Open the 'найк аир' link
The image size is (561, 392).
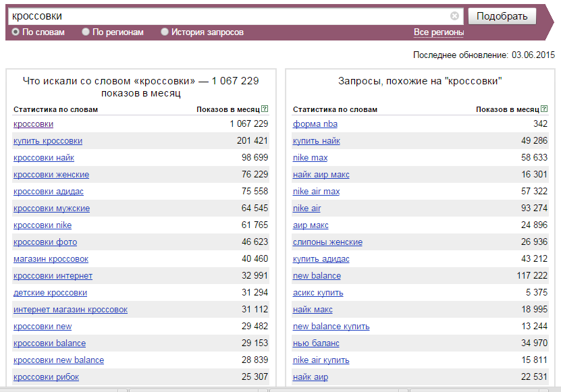tap(310, 376)
